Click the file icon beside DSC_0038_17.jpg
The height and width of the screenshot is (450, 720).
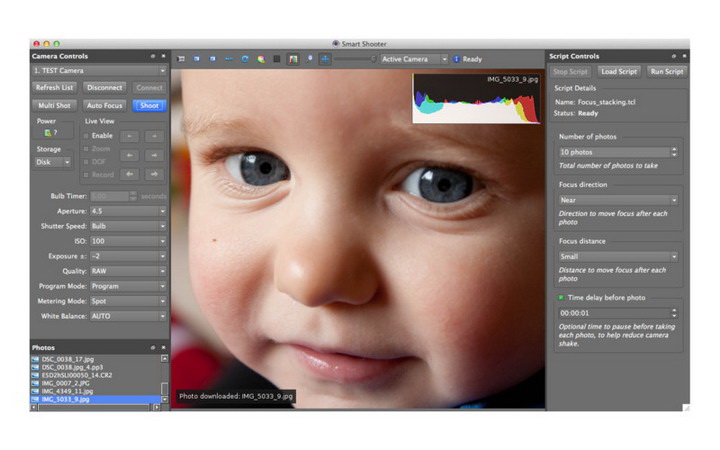(35, 360)
